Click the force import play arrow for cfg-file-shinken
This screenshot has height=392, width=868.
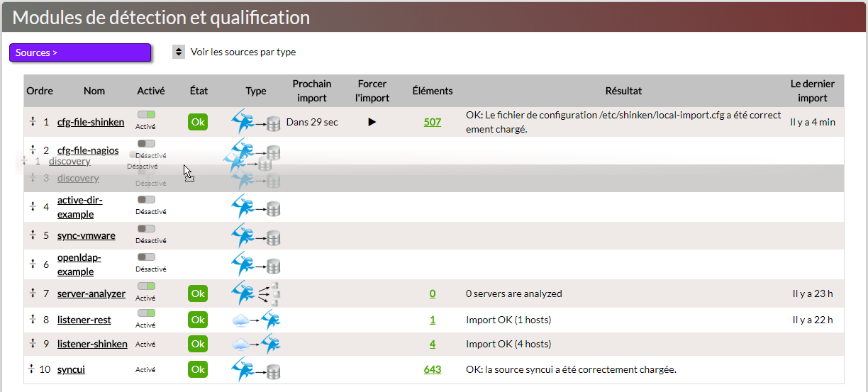coord(372,122)
